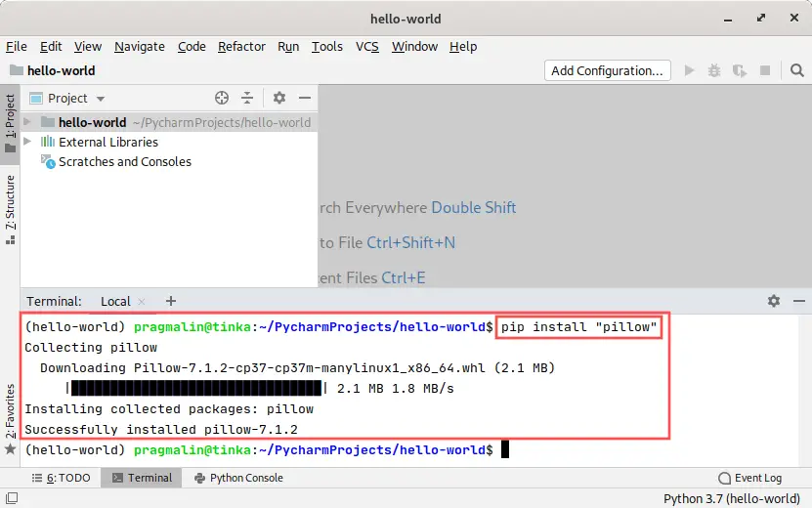The image size is (812, 508).
Task: Select hello-world row in project tree
Action: [169, 122]
